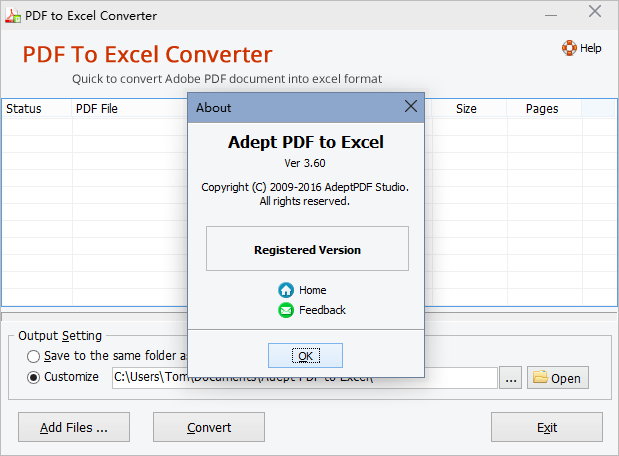619x456 pixels.
Task: Open the Home link
Action: click(312, 290)
